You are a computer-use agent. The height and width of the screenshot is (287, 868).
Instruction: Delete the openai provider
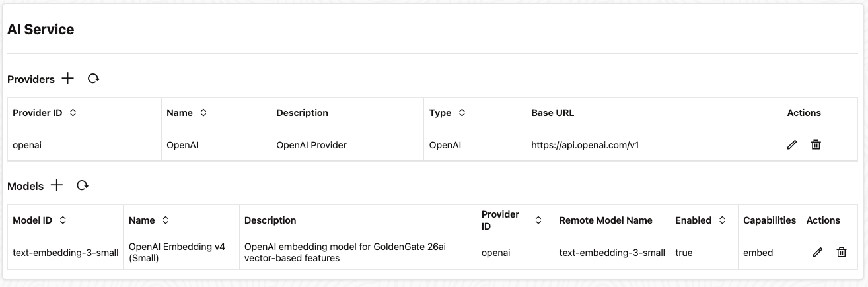pos(816,144)
